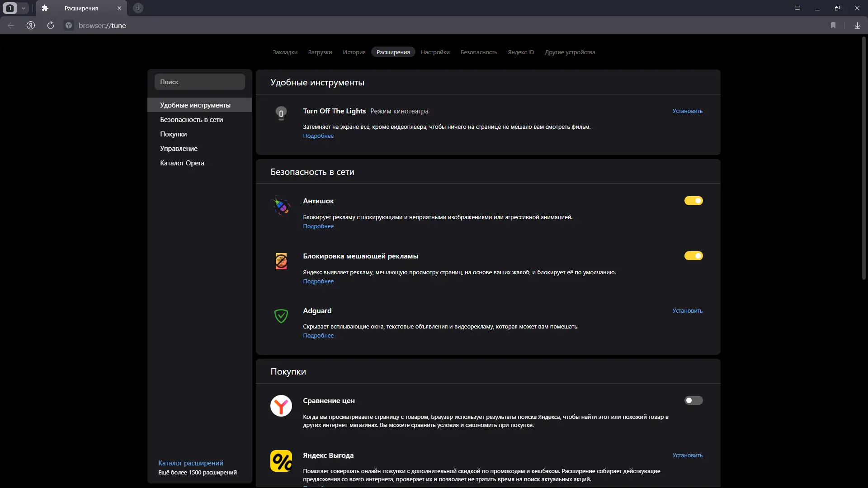The width and height of the screenshot is (868, 488).
Task: Click the Yandex price comparison logo icon
Action: 281,406
